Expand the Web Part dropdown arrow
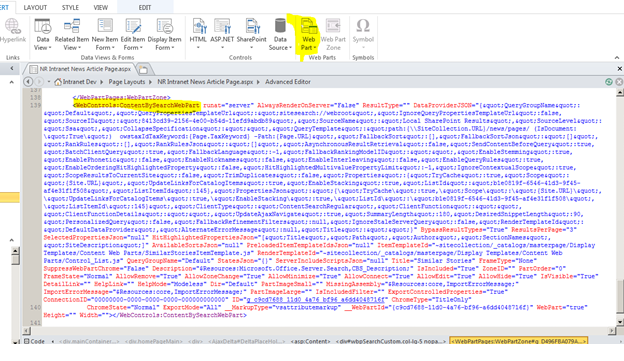Image resolution: width=624 pixels, height=361 pixels. 314,48
